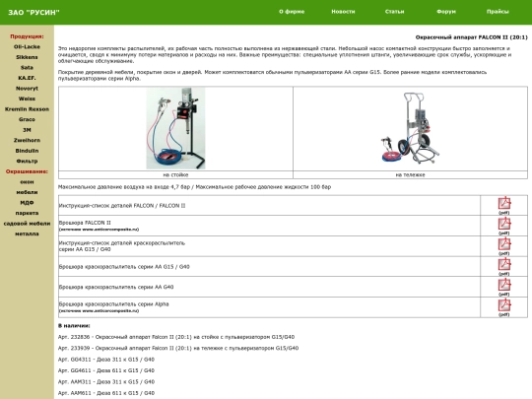Click the В наличии heading
Image resolution: width=532 pixels, height=399 pixels.
74,326
